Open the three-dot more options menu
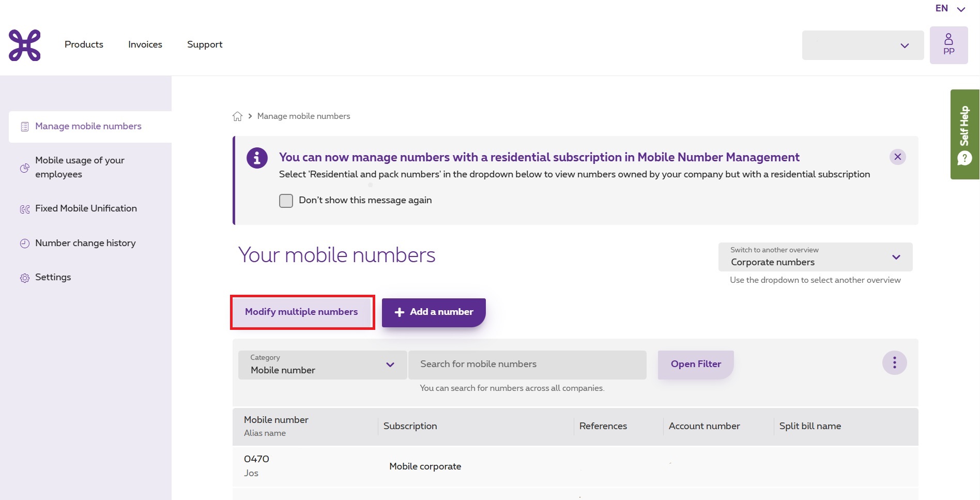 pos(894,363)
